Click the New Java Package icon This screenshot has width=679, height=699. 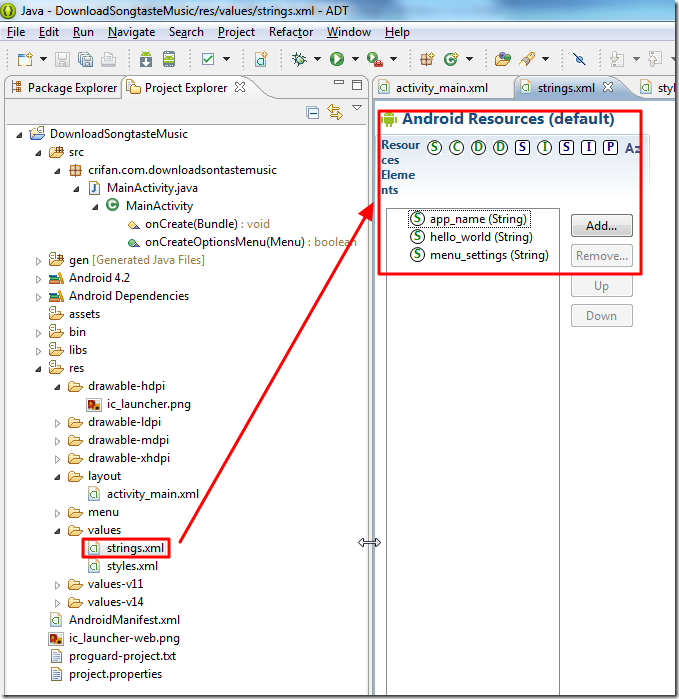coord(427,59)
